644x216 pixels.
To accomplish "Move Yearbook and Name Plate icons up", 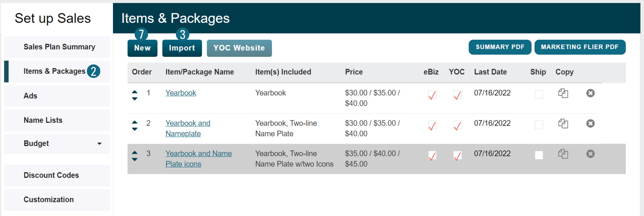I will 135,152.
